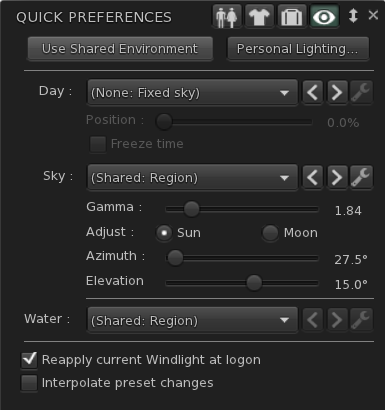Open the Day cycle dropdown
This screenshot has width=385, height=410.
[192, 92]
